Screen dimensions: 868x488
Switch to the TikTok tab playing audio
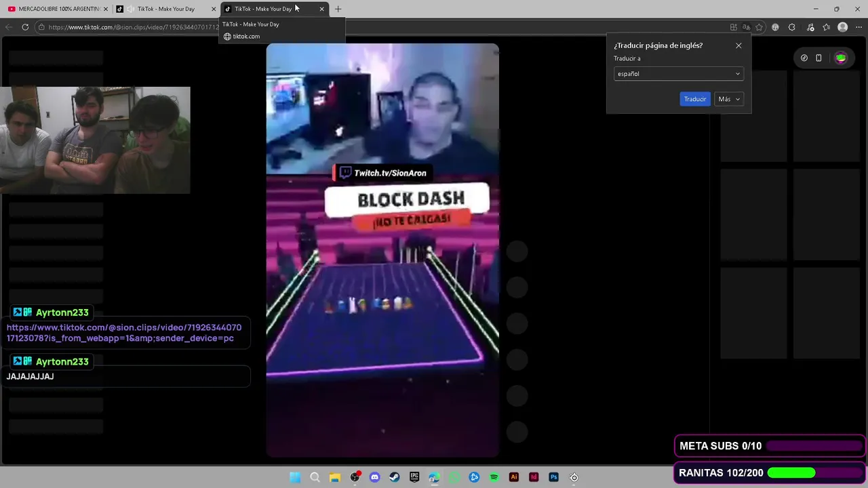(166, 9)
